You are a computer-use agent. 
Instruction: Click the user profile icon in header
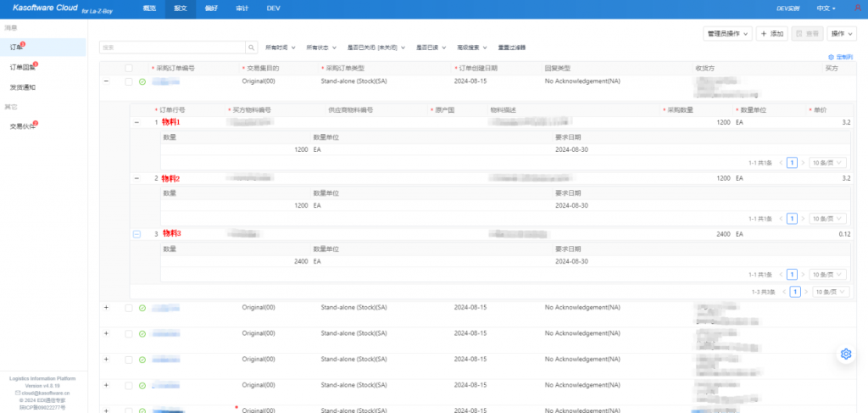[x=858, y=8]
